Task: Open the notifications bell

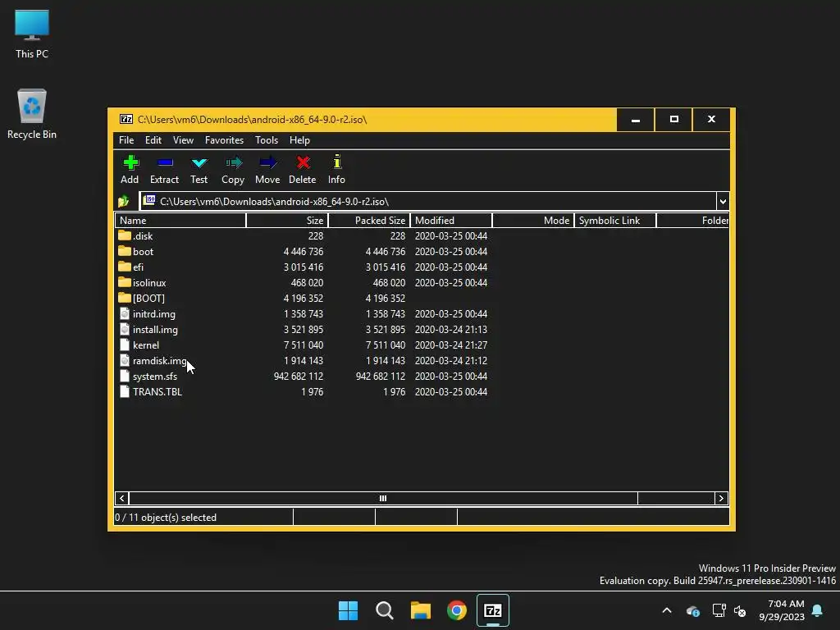Action: click(x=818, y=610)
